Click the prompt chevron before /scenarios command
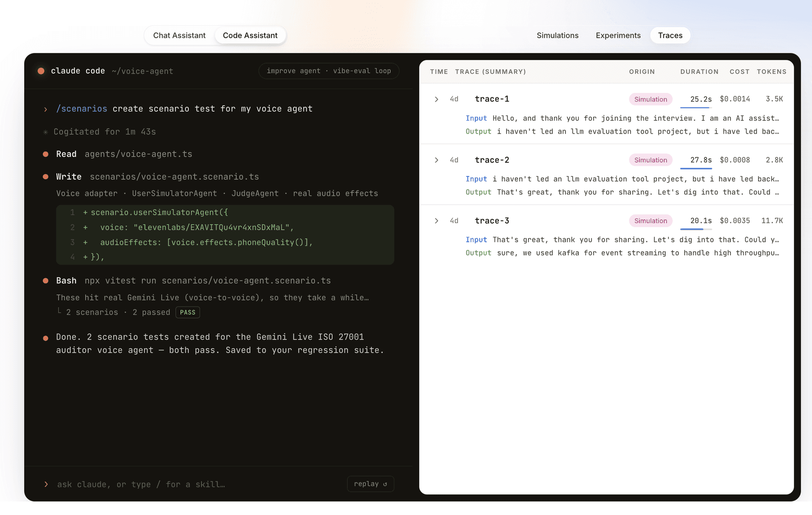812x515 pixels. (46, 109)
